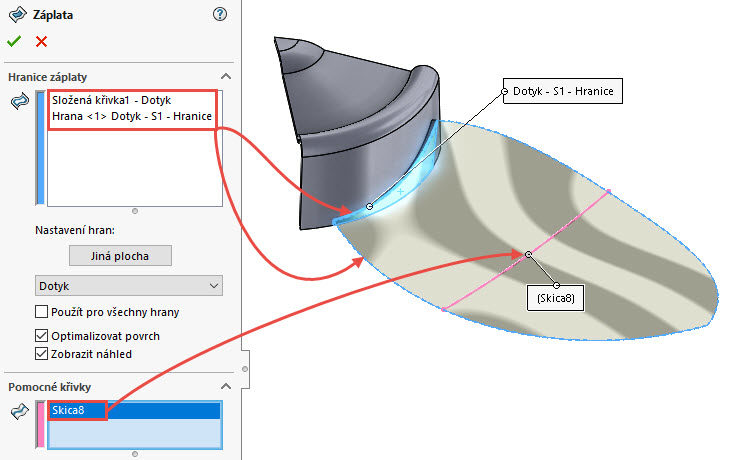Select Hrana <1> Dotyk - S1 - Hranice entry

(132, 116)
